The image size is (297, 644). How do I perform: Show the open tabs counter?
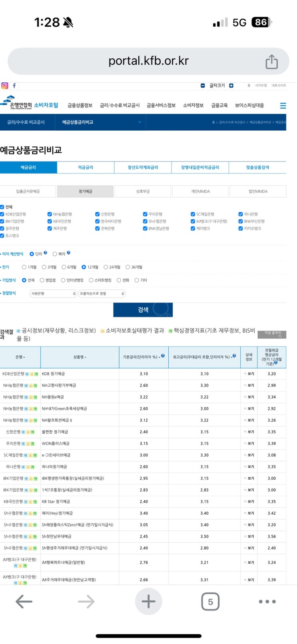pos(210,601)
